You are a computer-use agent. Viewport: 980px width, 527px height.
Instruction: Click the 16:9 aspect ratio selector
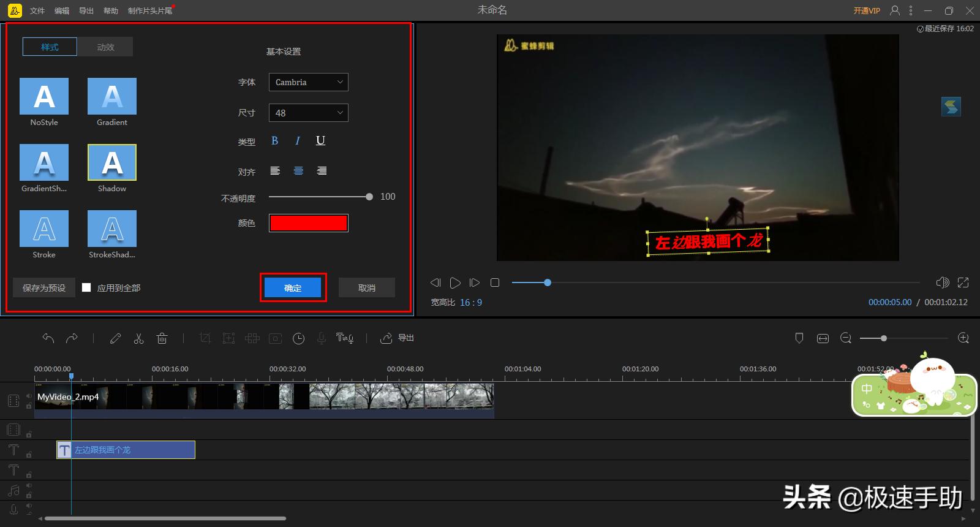[470, 303]
